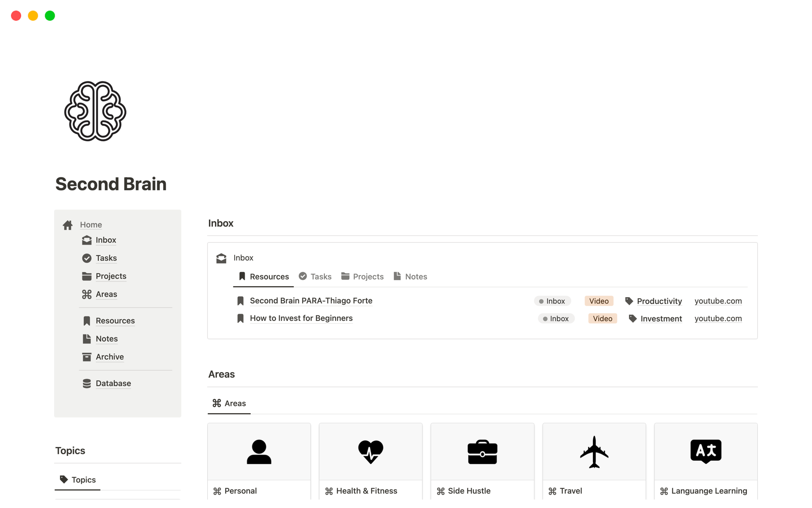Open the Resources section in sidebar
The image size is (812, 508).
click(114, 320)
